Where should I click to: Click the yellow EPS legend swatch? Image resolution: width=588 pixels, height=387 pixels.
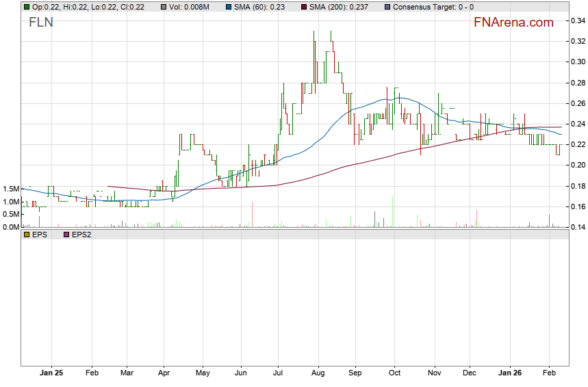pos(27,235)
